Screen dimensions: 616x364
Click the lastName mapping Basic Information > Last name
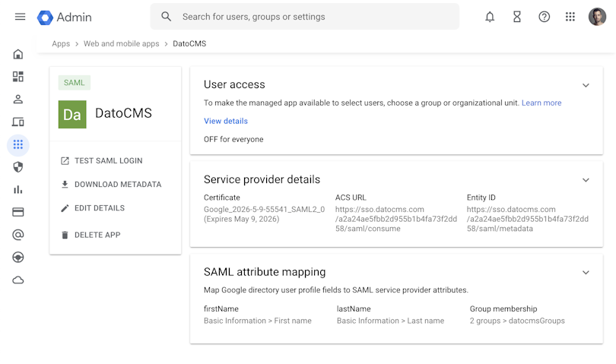(390, 321)
